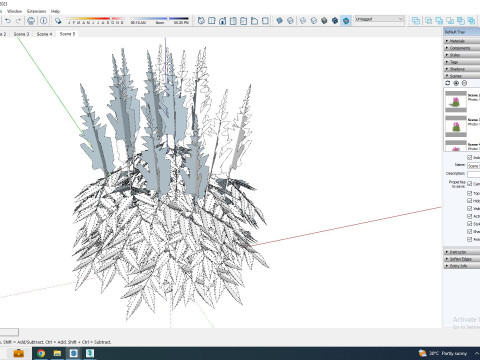The image size is (480, 360).
Task: Toggle the Hidden objects property checkbox
Action: point(469,201)
